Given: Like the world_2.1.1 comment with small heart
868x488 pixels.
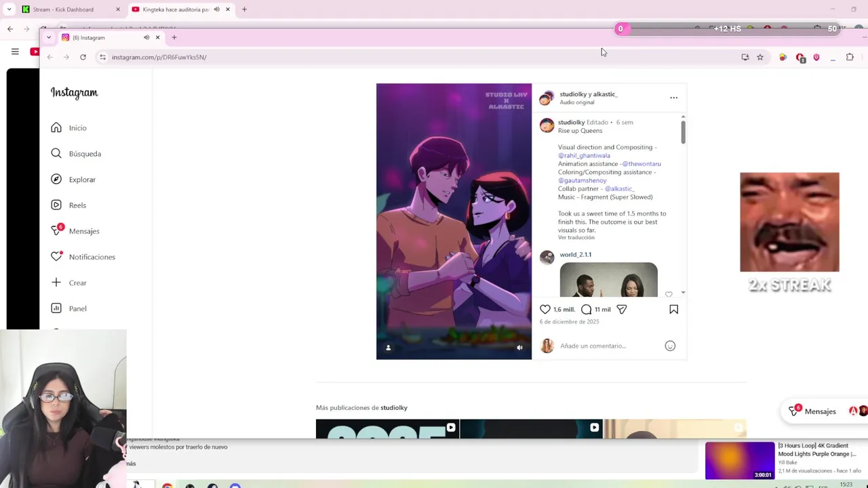Looking at the screenshot, I should click(x=669, y=294).
